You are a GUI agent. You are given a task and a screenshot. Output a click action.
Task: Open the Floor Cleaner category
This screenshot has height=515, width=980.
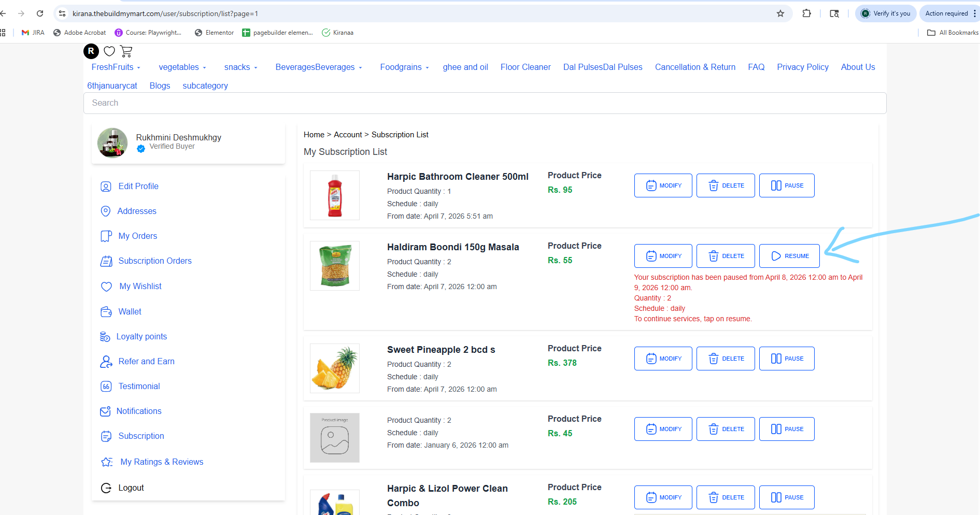tap(525, 67)
